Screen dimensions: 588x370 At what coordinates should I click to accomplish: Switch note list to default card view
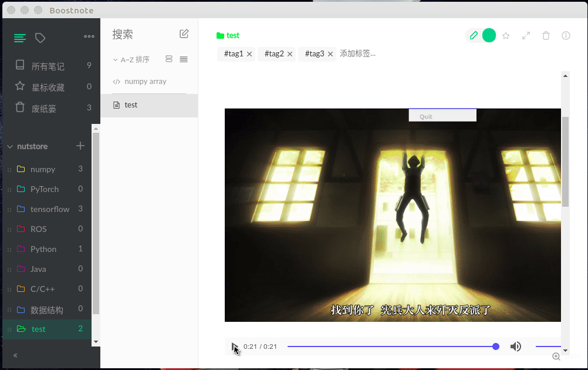click(x=169, y=59)
